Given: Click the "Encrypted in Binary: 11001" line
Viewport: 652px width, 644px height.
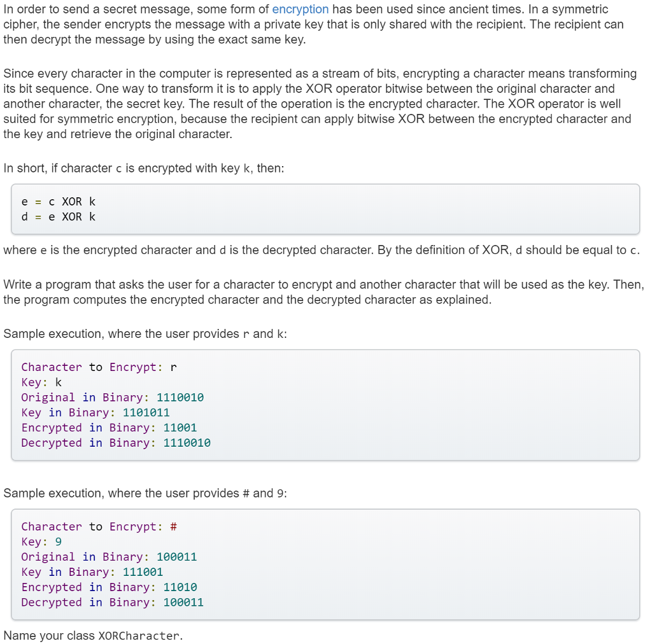Looking at the screenshot, I should pyautogui.click(x=109, y=428).
